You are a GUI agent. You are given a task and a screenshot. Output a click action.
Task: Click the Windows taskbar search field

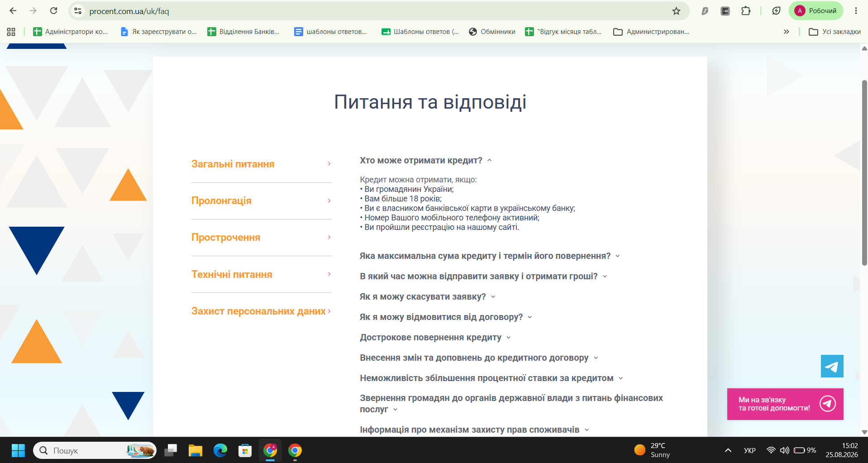(x=95, y=450)
